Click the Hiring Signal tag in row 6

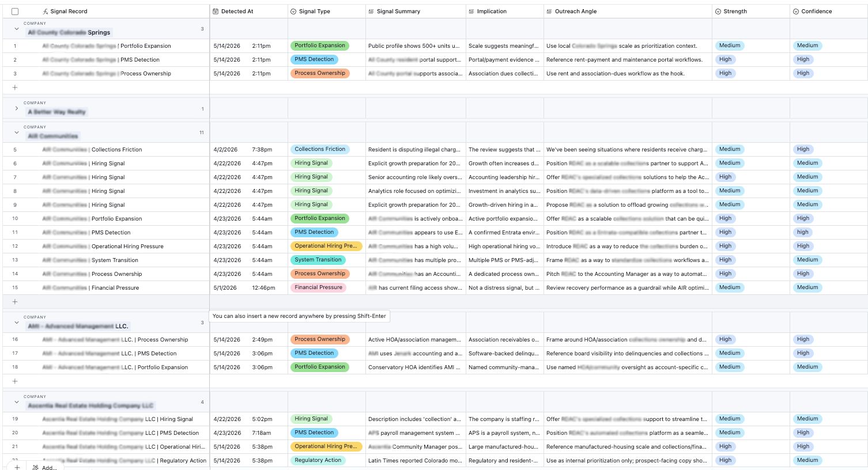tap(311, 163)
